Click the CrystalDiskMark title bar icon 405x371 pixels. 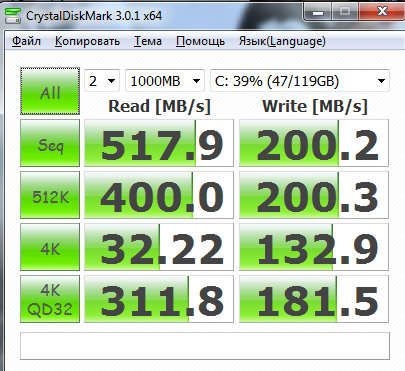tap(13, 15)
